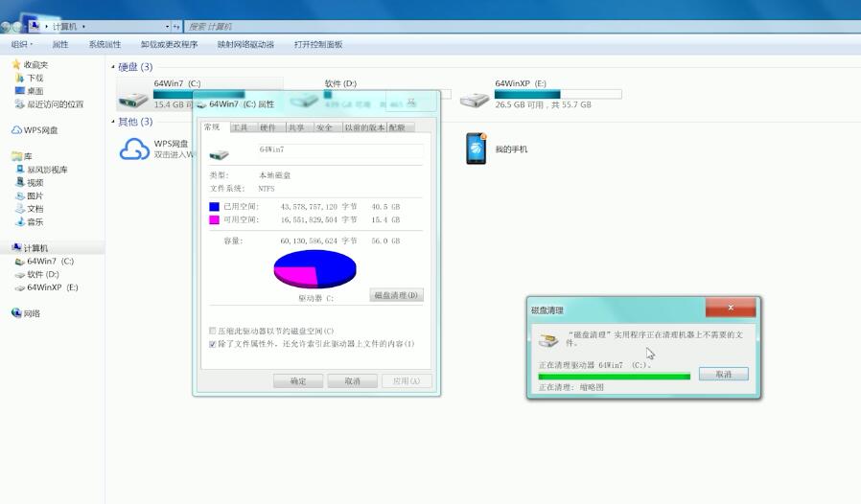
Task: Click 打开控制面板 in toolbar
Action: tap(318, 44)
